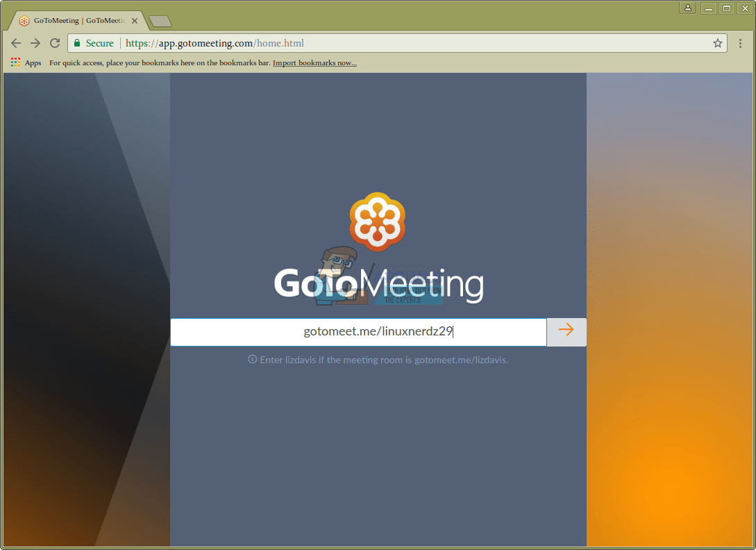The width and height of the screenshot is (756, 550).
Task: Click the green Secure padlock icon
Action: click(x=76, y=44)
